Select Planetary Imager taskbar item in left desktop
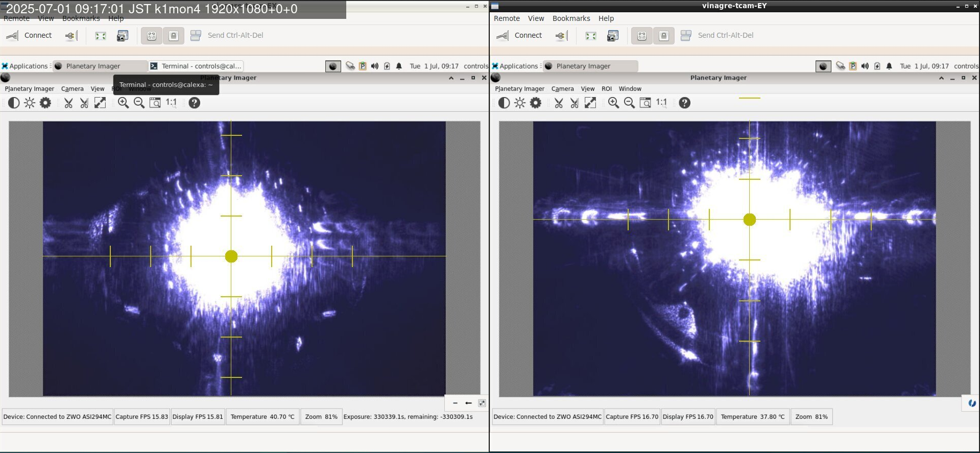This screenshot has height=453, width=980. coord(100,66)
